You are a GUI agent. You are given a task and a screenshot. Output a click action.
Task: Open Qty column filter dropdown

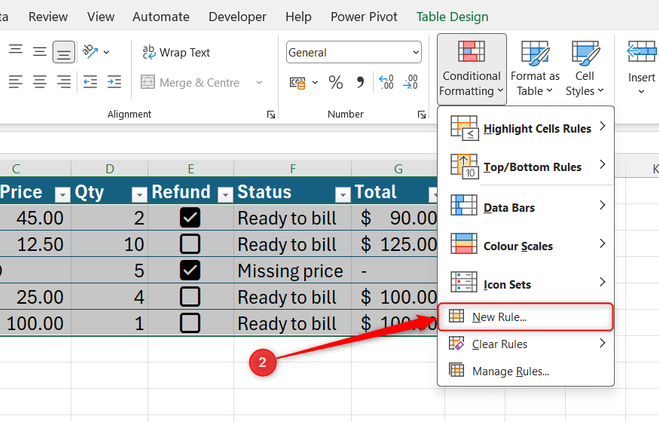coord(139,194)
